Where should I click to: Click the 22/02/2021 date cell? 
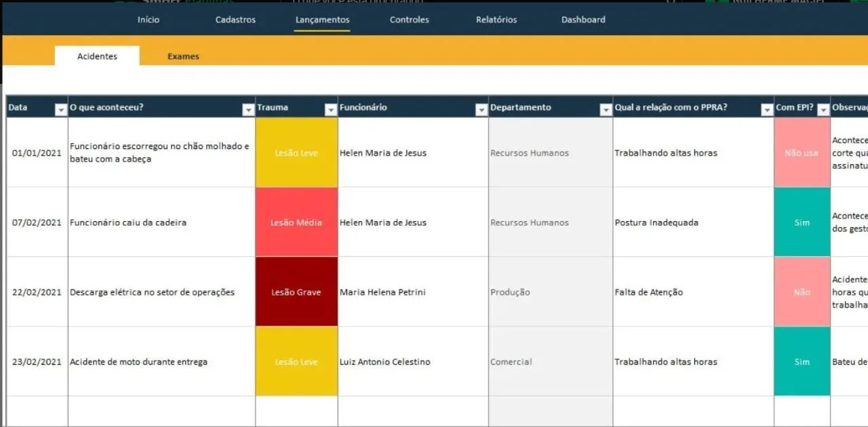37,292
